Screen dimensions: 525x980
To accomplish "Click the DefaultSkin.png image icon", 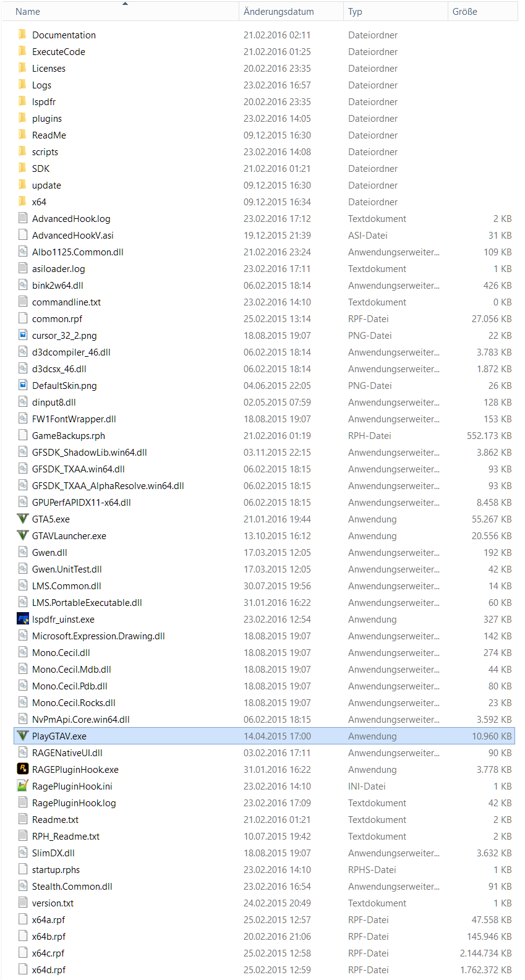I will coord(23,385).
